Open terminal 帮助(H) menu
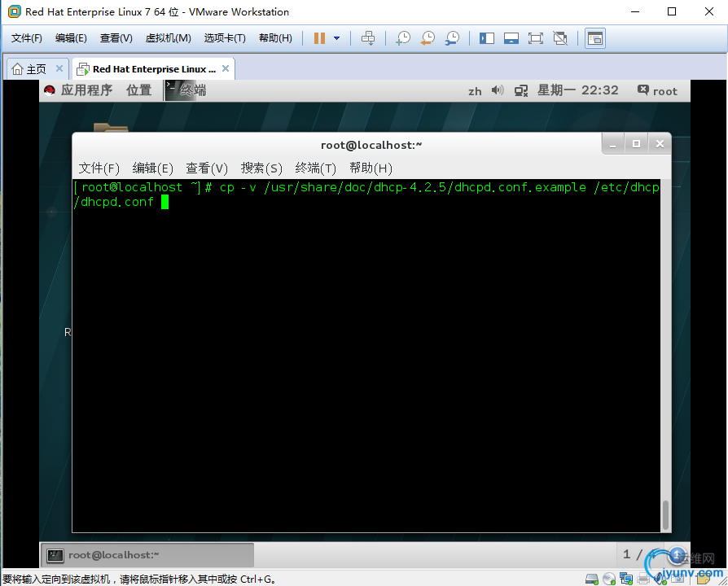 pyautogui.click(x=371, y=168)
